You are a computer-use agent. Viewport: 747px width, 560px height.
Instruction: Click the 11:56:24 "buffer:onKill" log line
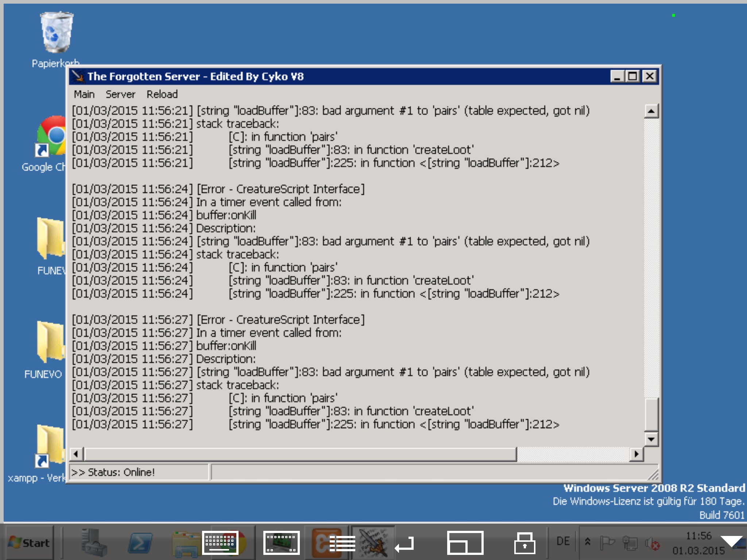tap(164, 215)
